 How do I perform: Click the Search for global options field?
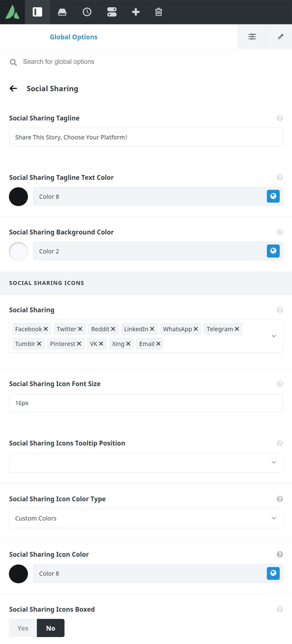[146, 62]
